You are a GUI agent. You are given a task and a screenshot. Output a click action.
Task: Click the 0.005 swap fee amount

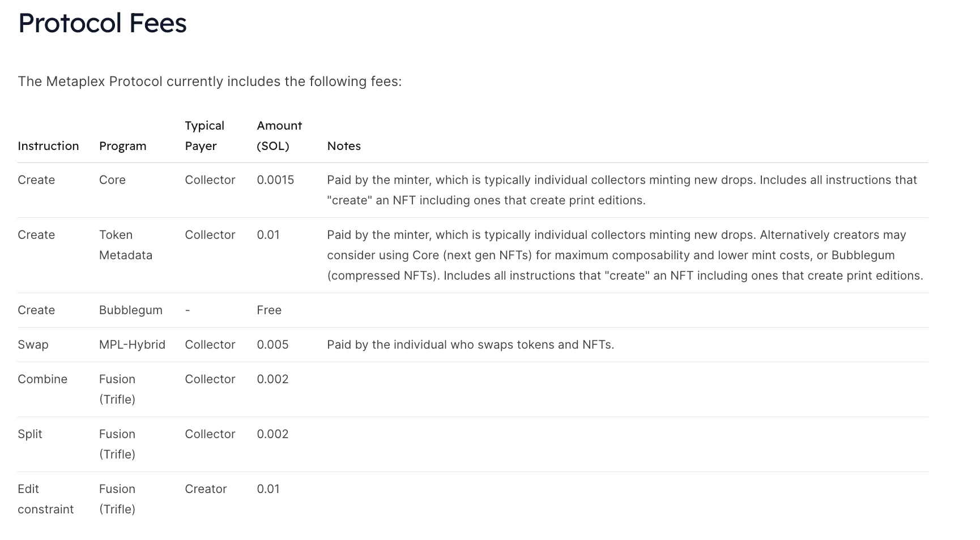pos(272,345)
